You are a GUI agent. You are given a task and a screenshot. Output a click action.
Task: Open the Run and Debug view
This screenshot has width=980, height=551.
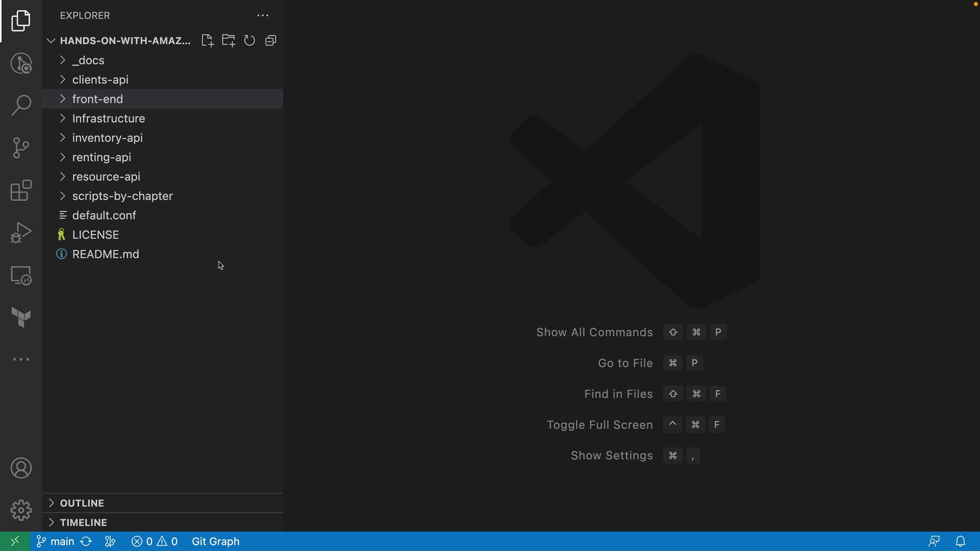click(21, 233)
